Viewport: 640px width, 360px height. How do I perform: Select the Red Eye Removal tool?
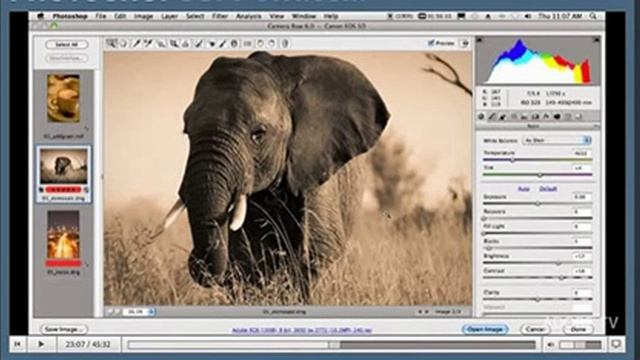211,43
